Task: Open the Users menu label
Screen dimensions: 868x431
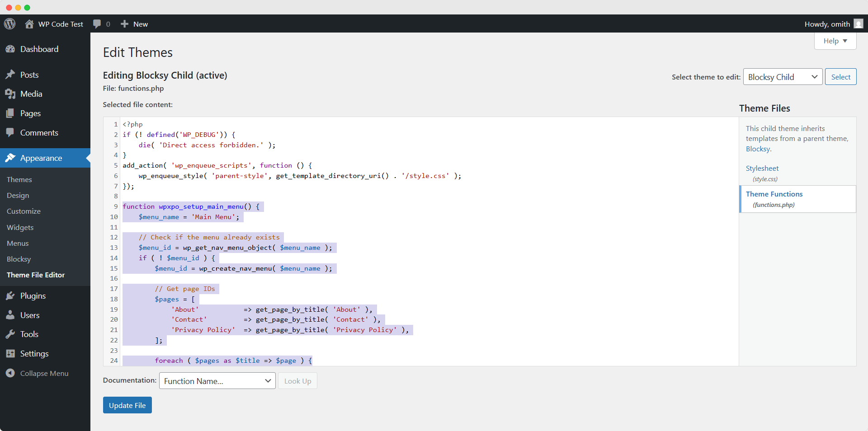Action: pos(30,315)
